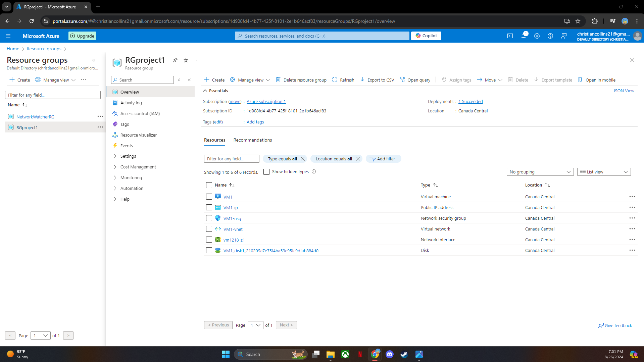This screenshot has height=362, width=644.
Task: Check the checkbox next to VM1
Action: 209,196
